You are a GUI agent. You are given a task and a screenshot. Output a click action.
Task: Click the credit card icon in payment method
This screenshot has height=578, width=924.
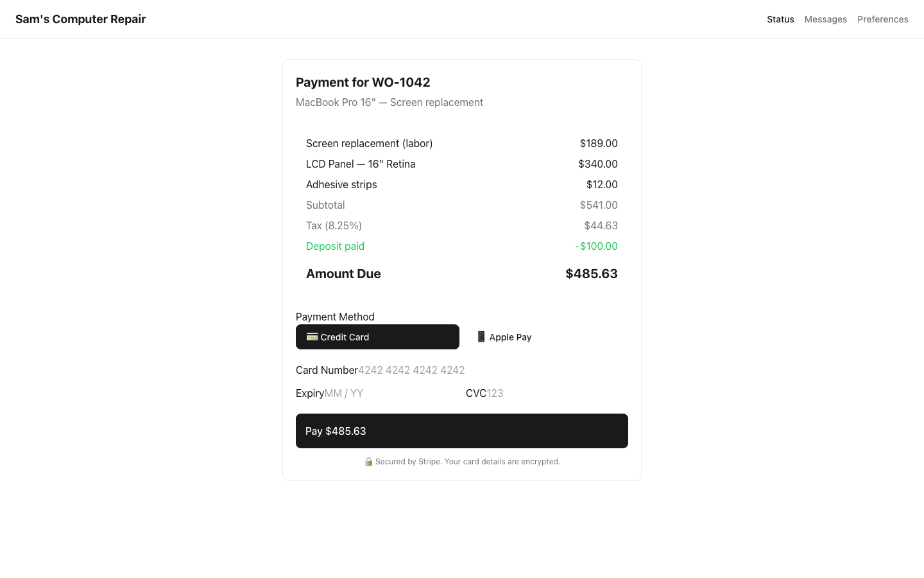click(312, 337)
